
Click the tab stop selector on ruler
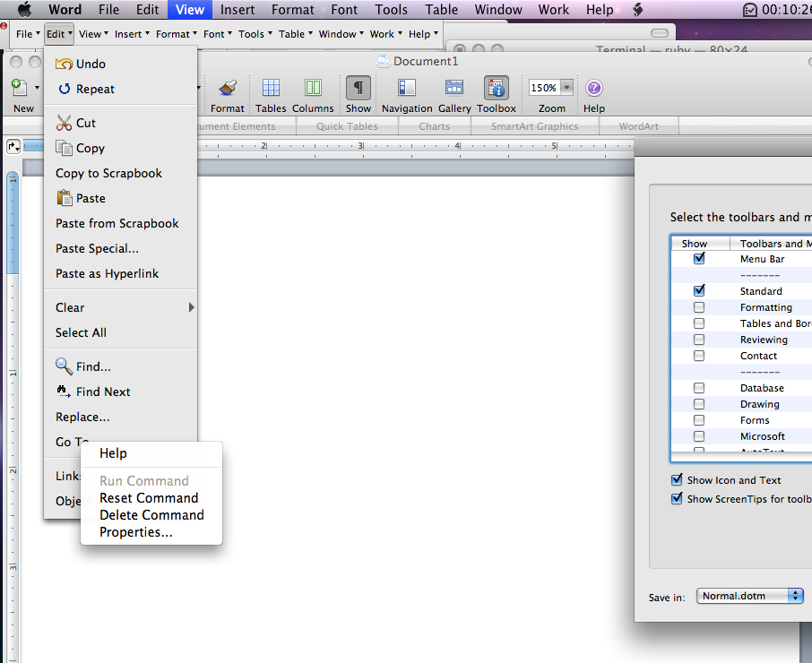click(13, 147)
